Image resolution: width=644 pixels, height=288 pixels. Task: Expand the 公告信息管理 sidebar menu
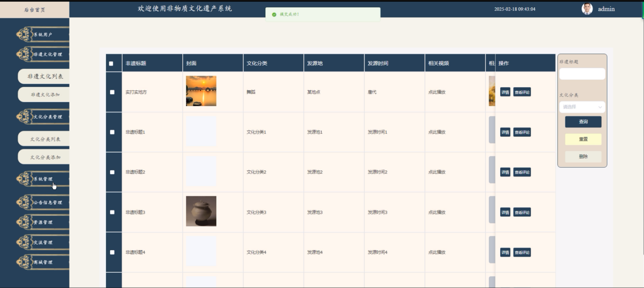42,202
